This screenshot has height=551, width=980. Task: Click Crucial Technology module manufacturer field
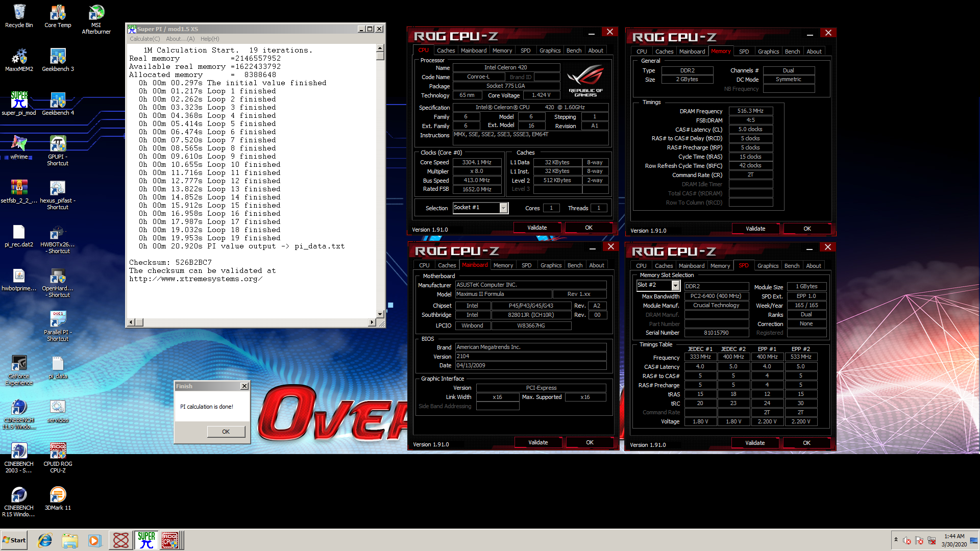click(716, 305)
